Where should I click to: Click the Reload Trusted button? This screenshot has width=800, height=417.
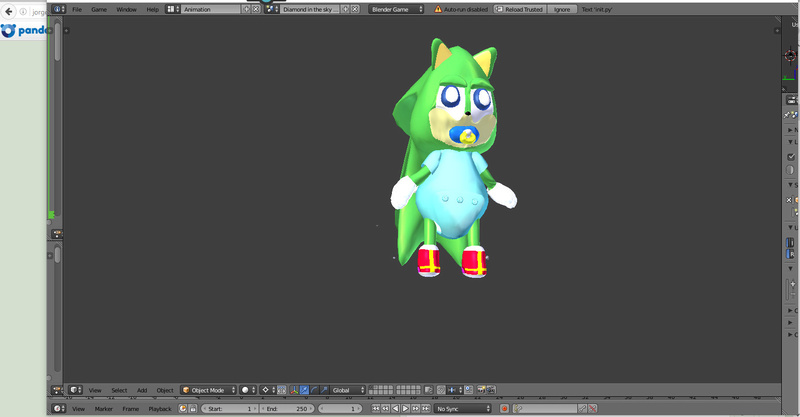[519, 9]
